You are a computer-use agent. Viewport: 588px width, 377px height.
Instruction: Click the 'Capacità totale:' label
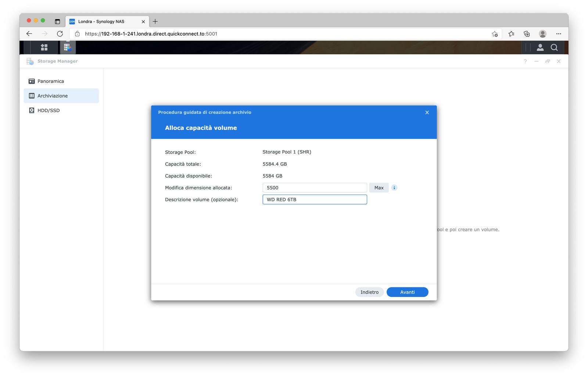pos(183,164)
